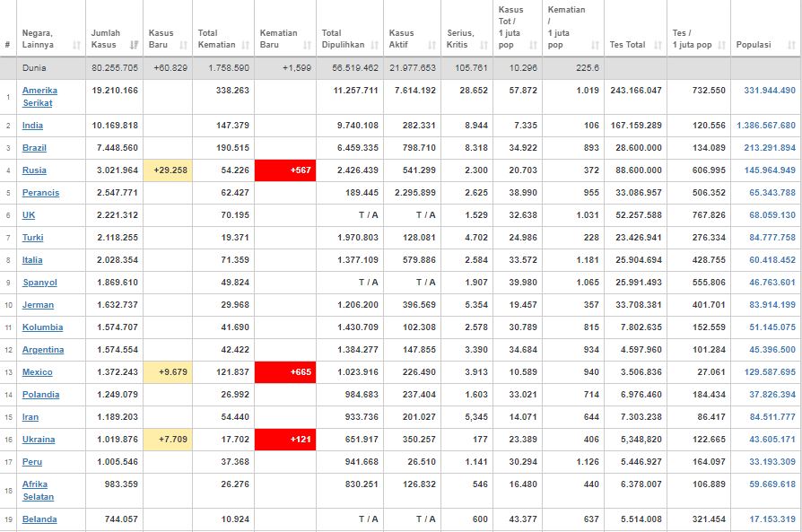This screenshot has width=802, height=532.
Task: Click US population link 331.944.490
Action: (770, 91)
